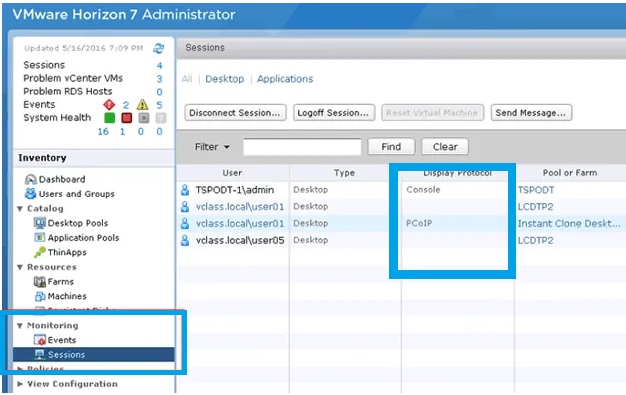626x395 pixels.
Task: Select Users and Groups tree item
Action: (77, 194)
